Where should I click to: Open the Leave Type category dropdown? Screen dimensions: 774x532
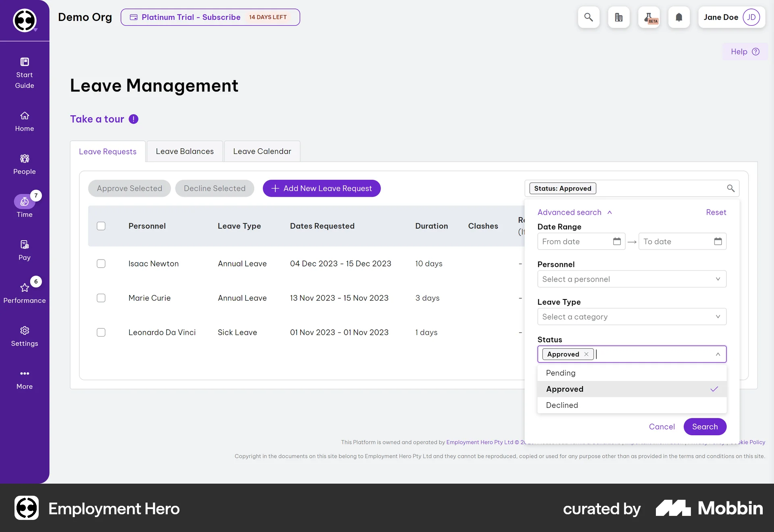(x=631, y=317)
